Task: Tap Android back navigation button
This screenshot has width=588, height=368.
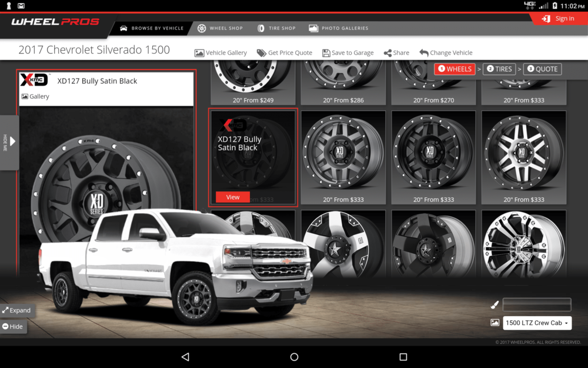Action: [x=185, y=357]
